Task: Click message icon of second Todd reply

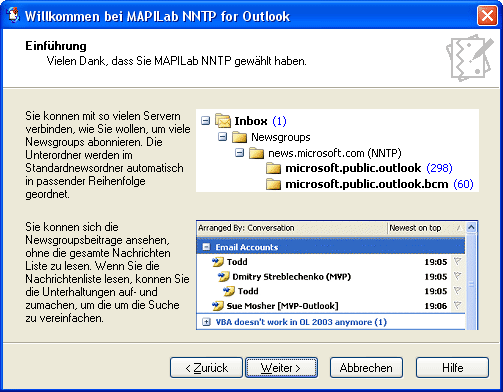Action: click(x=228, y=291)
